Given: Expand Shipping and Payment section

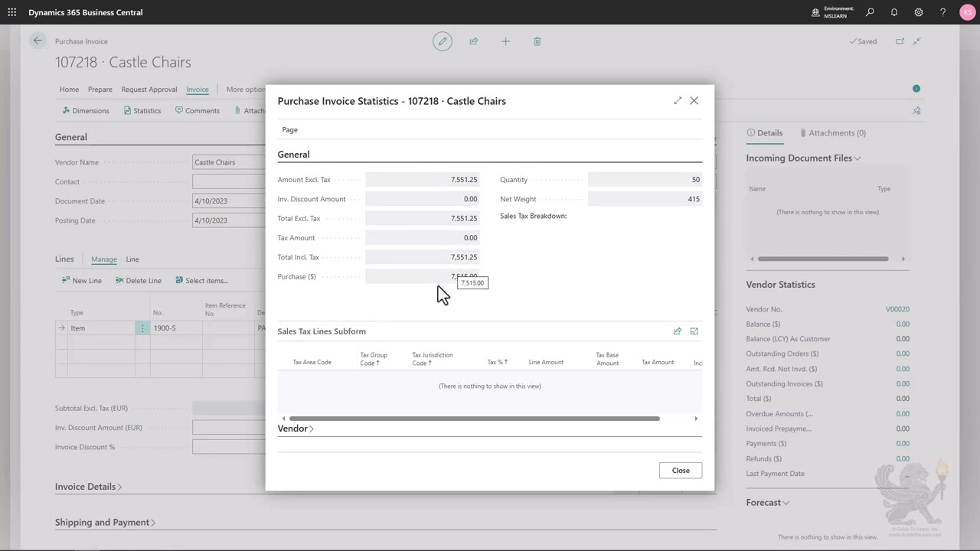Looking at the screenshot, I should click(x=105, y=523).
